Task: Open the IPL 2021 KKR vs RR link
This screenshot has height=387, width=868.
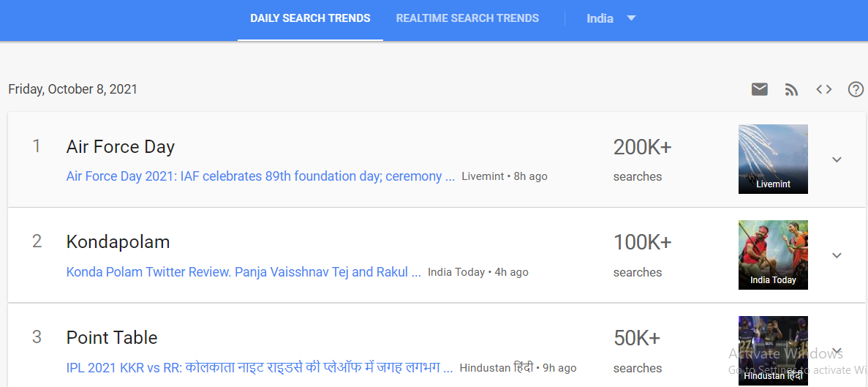Action: tap(260, 368)
